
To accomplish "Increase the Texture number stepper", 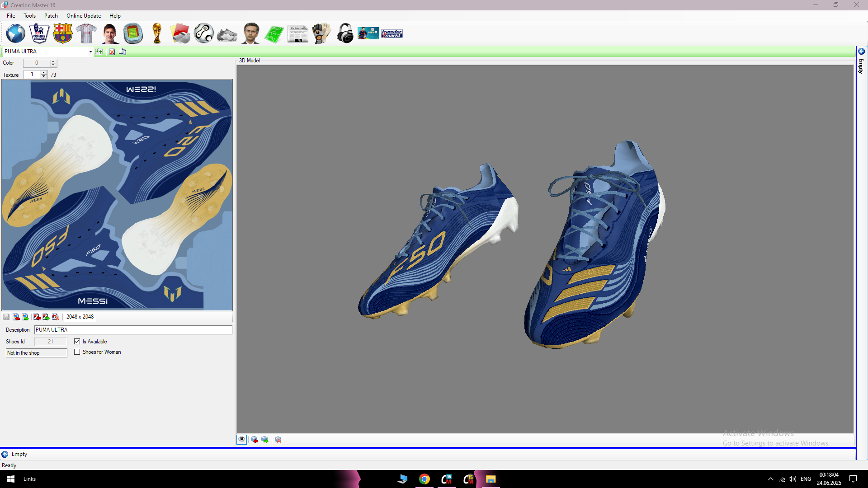I will click(44, 72).
